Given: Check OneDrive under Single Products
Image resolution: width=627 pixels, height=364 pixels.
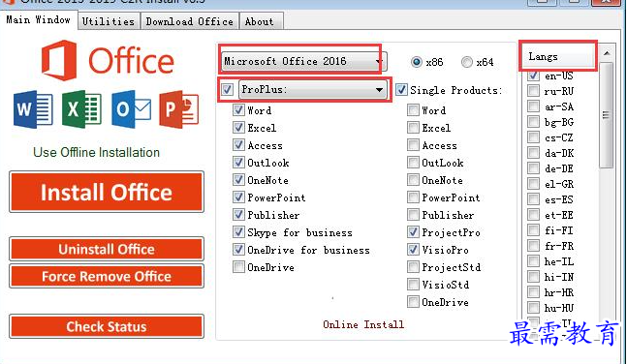Looking at the screenshot, I should (413, 302).
